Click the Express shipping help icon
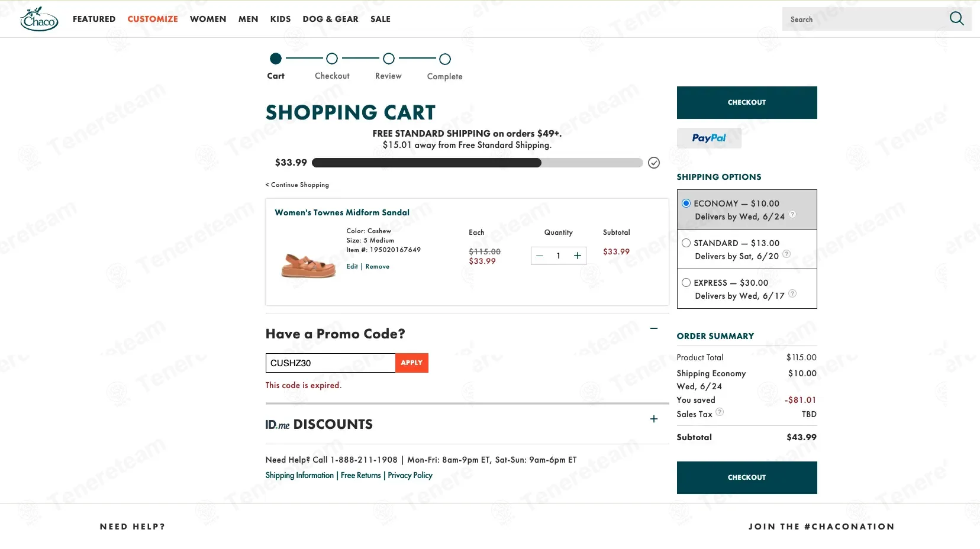 click(792, 294)
